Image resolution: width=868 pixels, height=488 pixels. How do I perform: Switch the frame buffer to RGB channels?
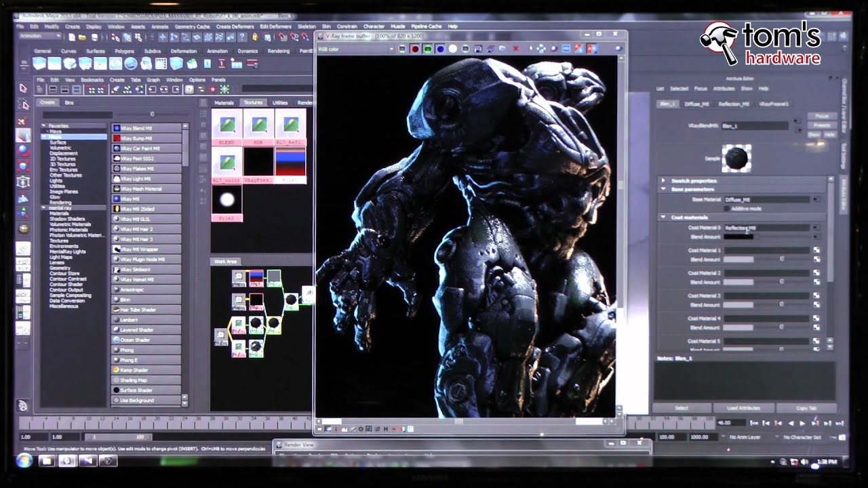pos(402,49)
